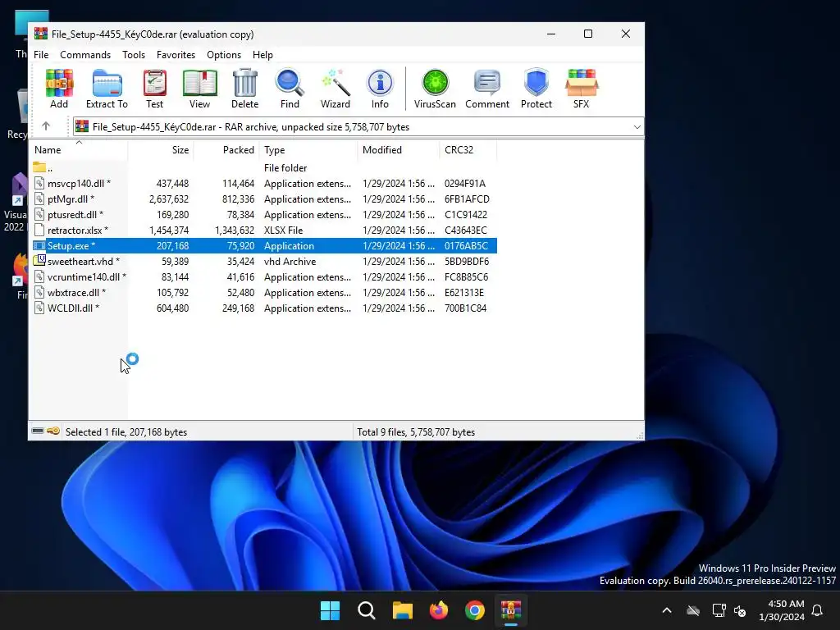This screenshot has width=840, height=630.
Task: Open the File menu
Action: coord(41,55)
